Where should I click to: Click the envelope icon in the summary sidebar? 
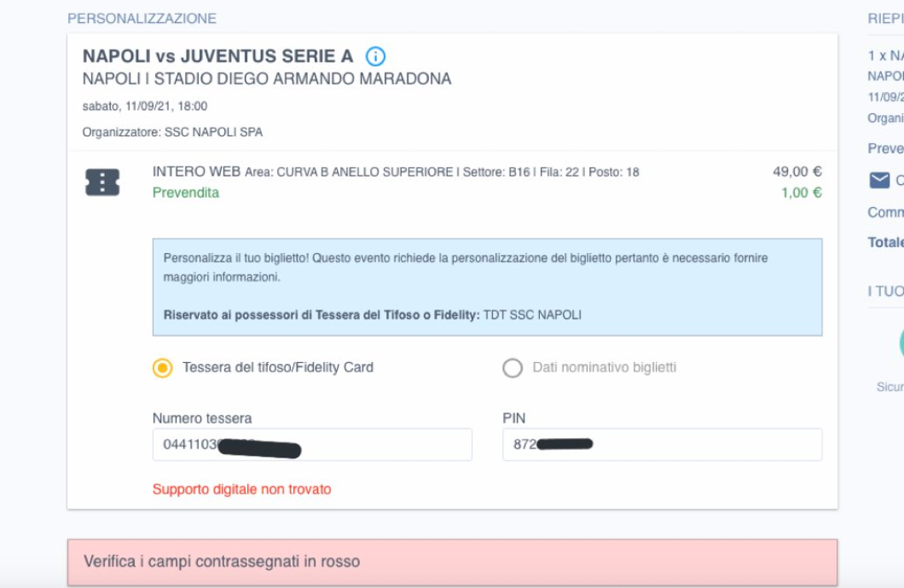click(x=879, y=181)
